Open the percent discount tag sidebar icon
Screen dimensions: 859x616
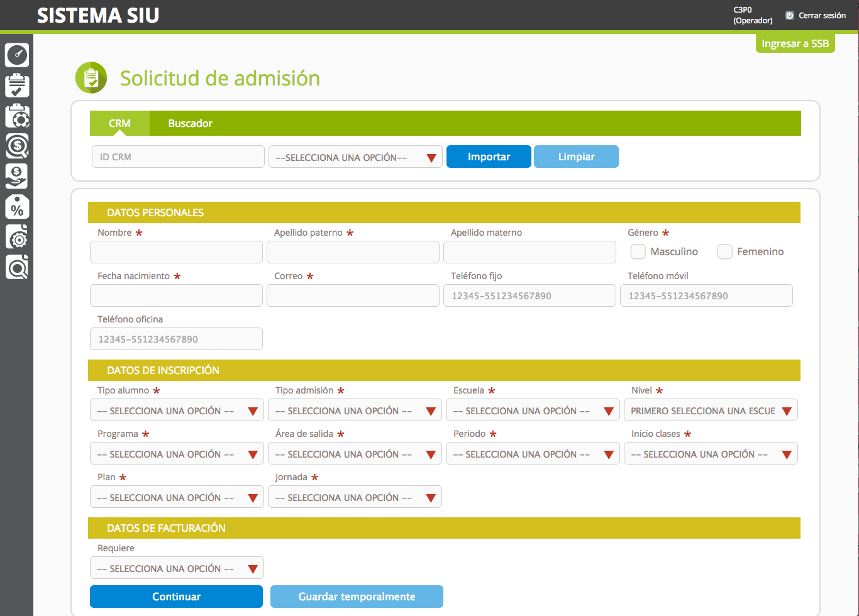pyautogui.click(x=17, y=207)
